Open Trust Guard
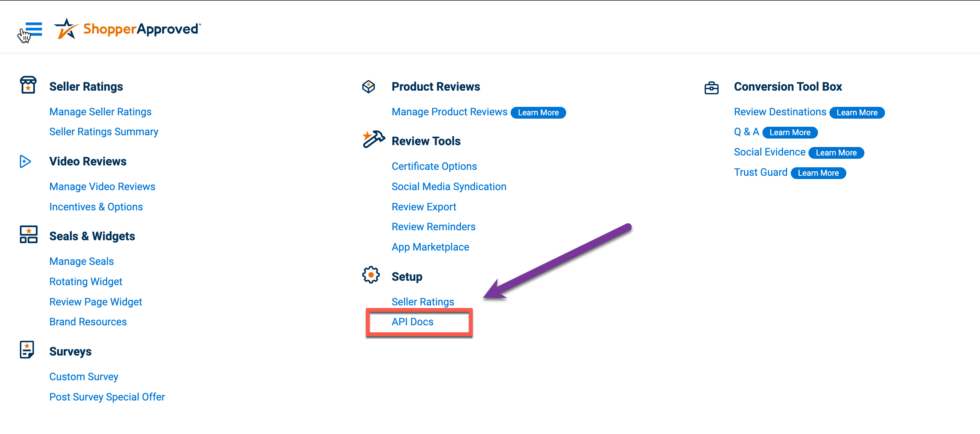The height and width of the screenshot is (434, 980). [x=761, y=172]
